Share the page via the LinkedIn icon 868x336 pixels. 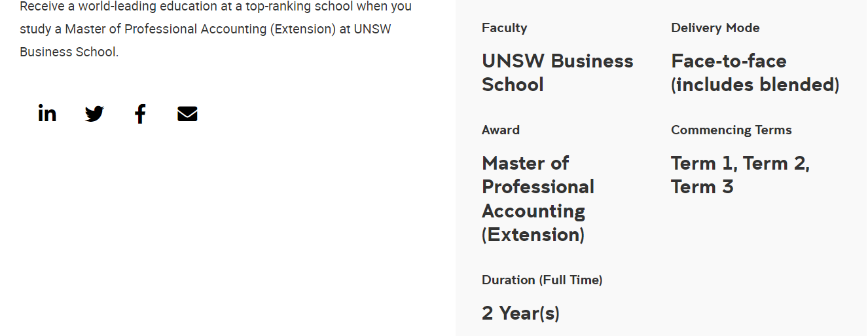[x=47, y=114]
